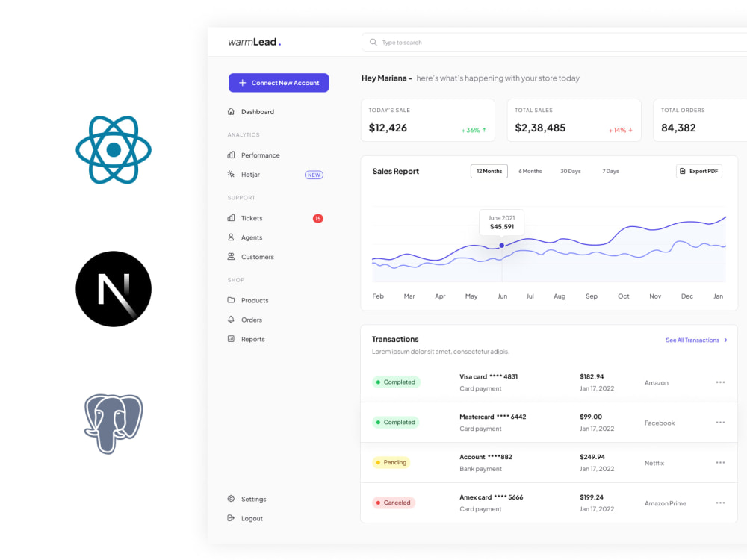The height and width of the screenshot is (560, 747).
Task: Open Products in the Shop section
Action: pos(255,300)
